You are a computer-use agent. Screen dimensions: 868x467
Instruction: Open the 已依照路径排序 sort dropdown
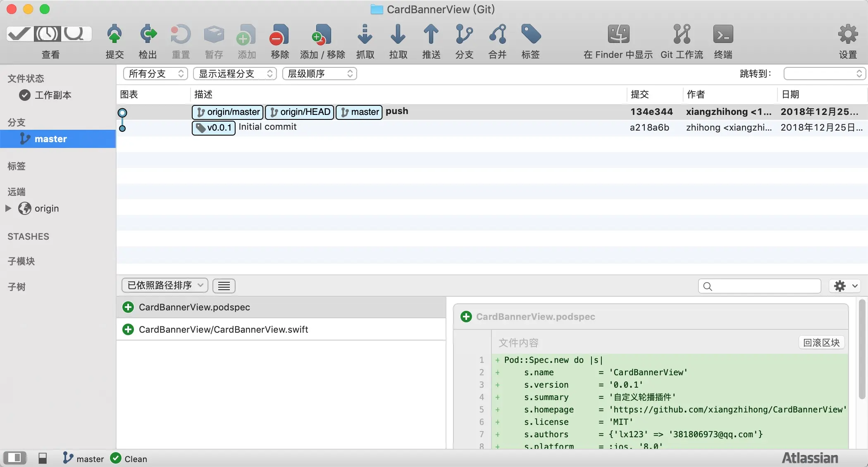165,286
